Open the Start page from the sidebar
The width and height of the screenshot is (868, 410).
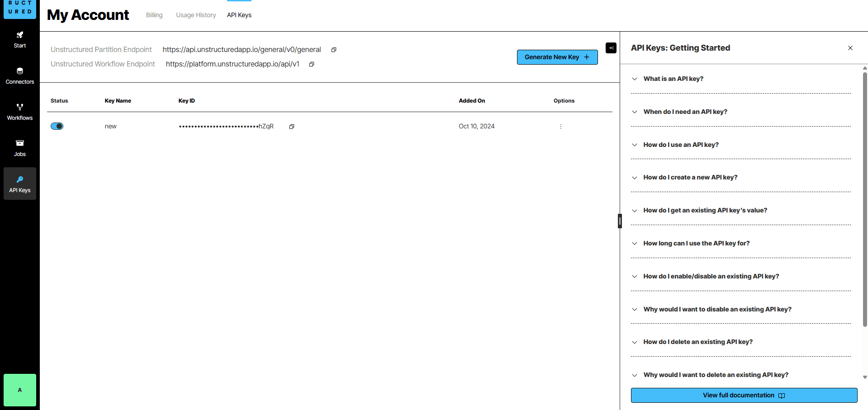click(x=19, y=39)
